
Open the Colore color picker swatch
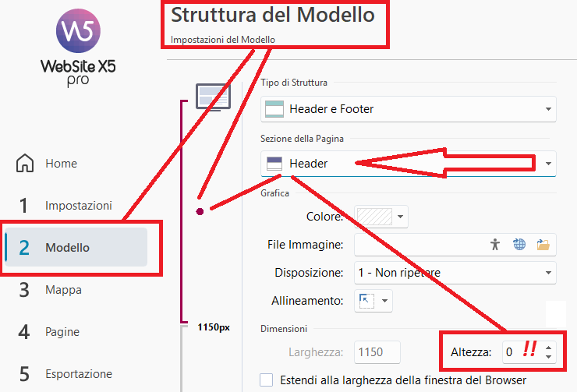tap(374, 217)
